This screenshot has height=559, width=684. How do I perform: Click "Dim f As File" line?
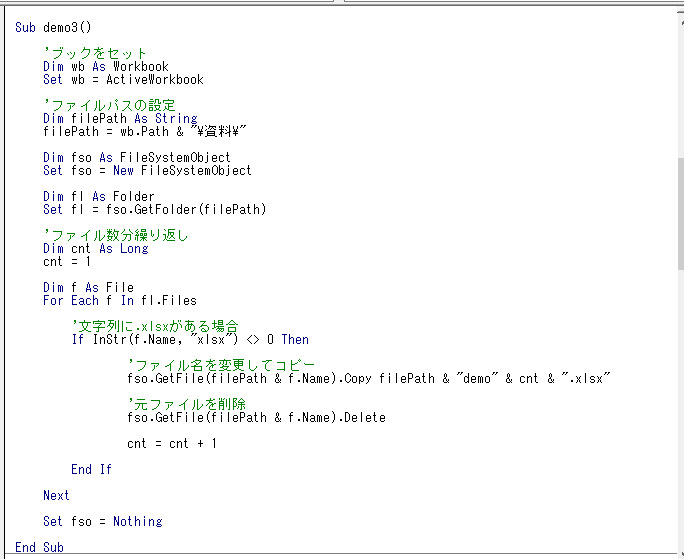pos(89,287)
